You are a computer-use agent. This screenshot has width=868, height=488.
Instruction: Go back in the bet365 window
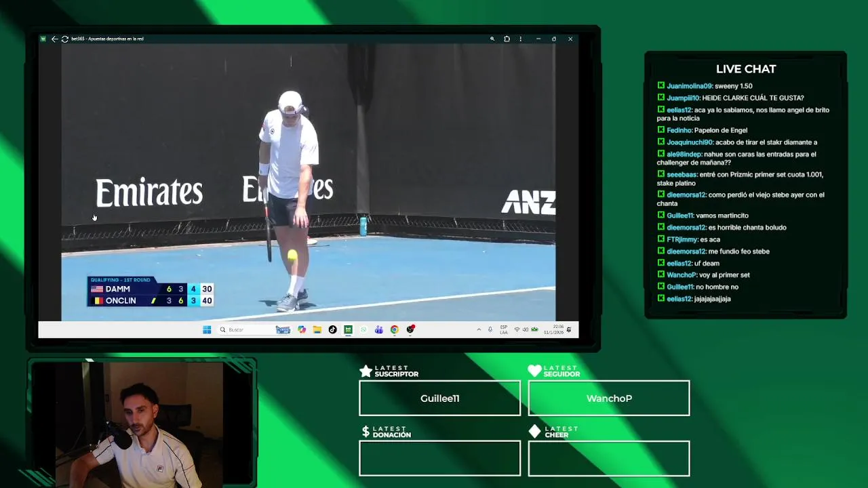tap(54, 39)
